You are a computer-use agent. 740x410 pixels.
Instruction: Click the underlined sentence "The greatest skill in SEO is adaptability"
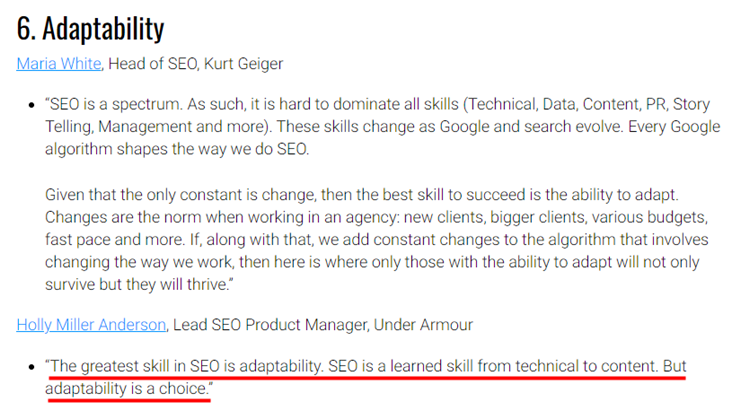pos(185,366)
